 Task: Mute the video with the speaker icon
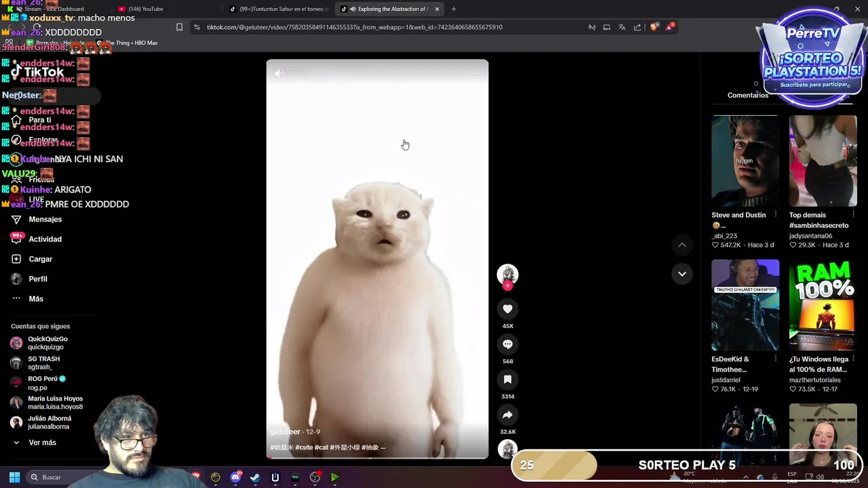click(279, 73)
